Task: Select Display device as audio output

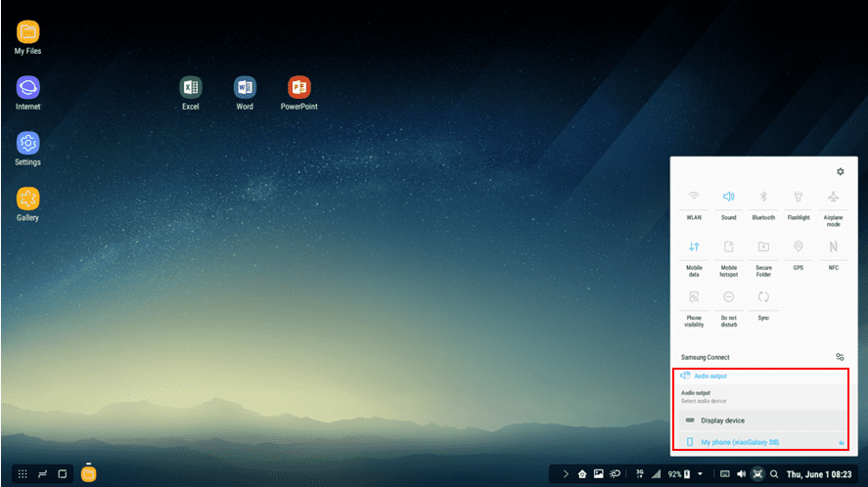Action: (x=722, y=421)
